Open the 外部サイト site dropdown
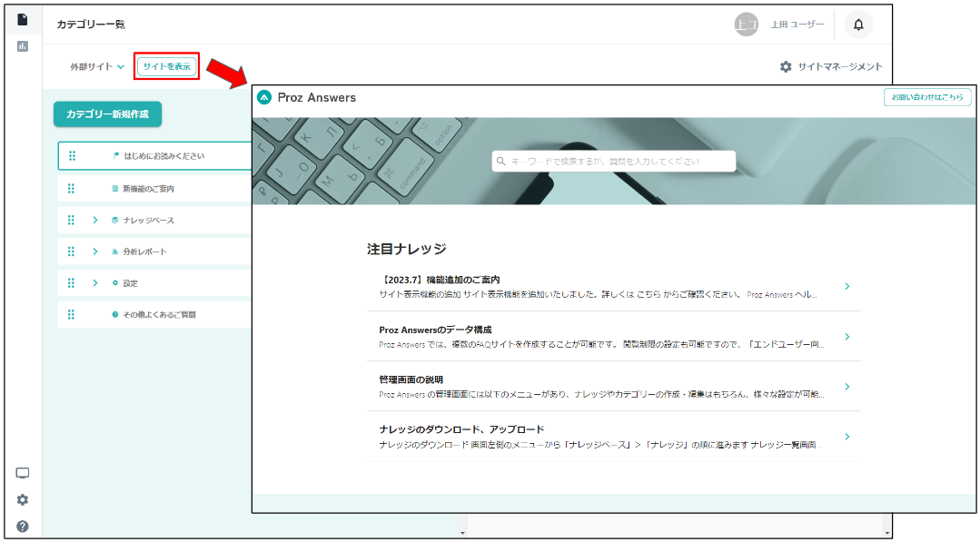This screenshot has height=542, width=980. click(x=97, y=67)
